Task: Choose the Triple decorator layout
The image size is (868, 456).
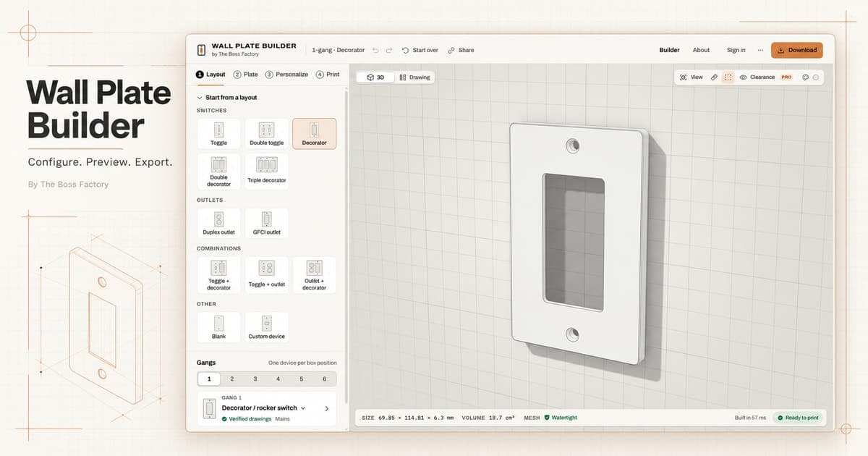Action: point(267,172)
